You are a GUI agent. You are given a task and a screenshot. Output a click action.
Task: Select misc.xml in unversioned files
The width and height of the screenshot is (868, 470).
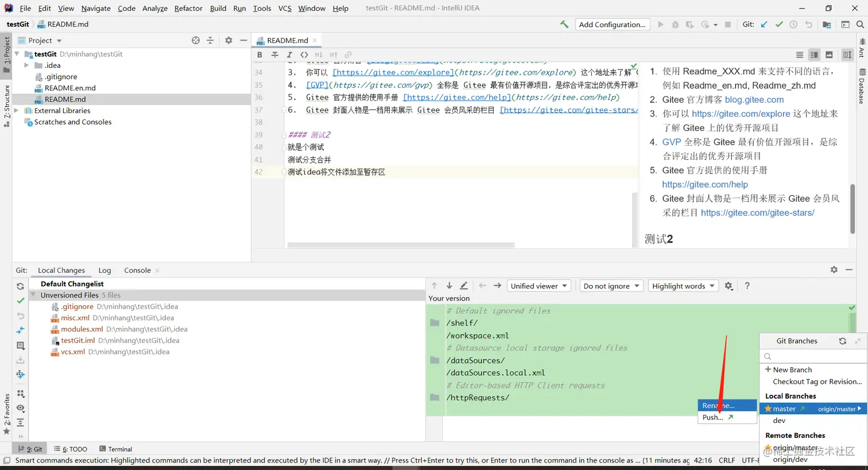(75, 318)
